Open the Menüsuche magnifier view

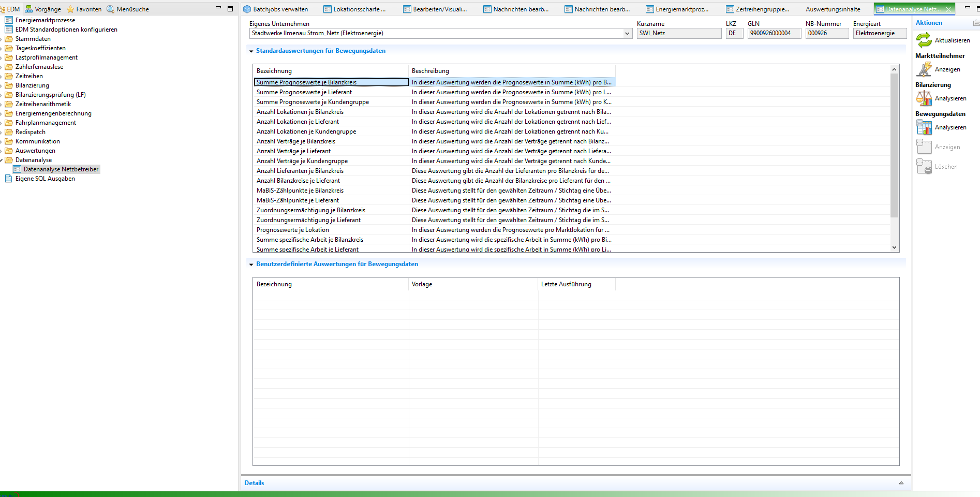point(127,9)
